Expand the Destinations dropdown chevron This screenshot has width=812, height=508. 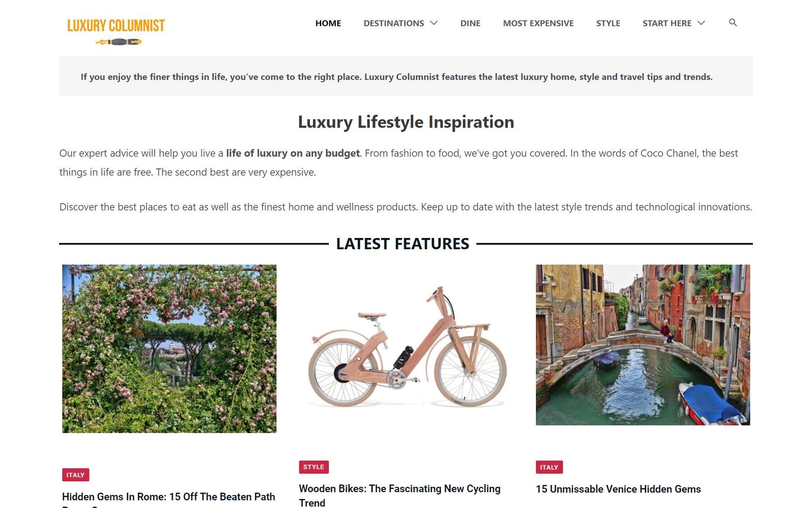pyautogui.click(x=434, y=23)
